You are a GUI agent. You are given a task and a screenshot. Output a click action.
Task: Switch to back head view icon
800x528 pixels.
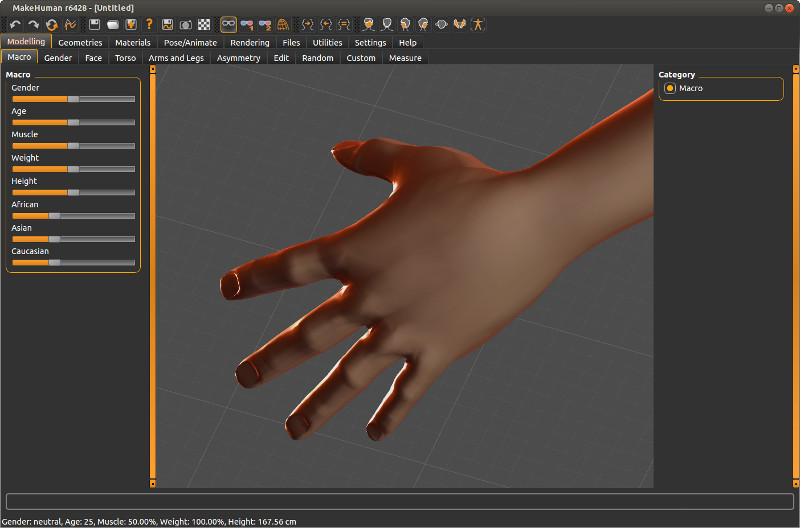(387, 24)
